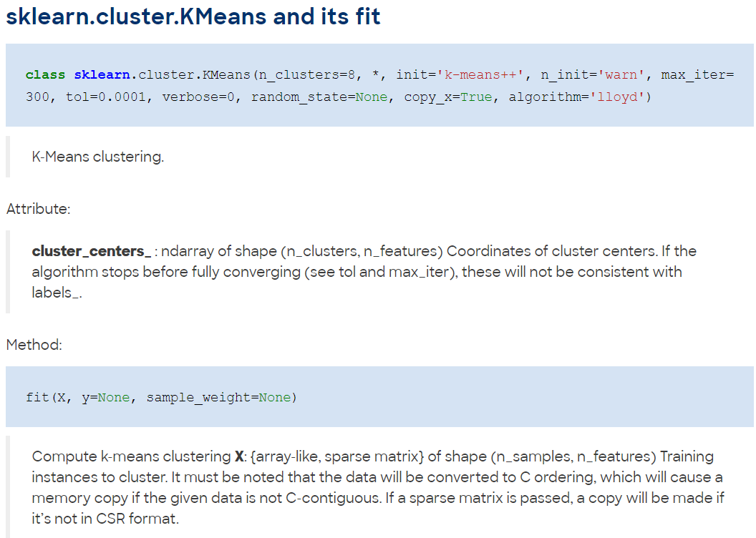Click the 'Method:' label
Screen dimensions: 756x538
(x=34, y=345)
